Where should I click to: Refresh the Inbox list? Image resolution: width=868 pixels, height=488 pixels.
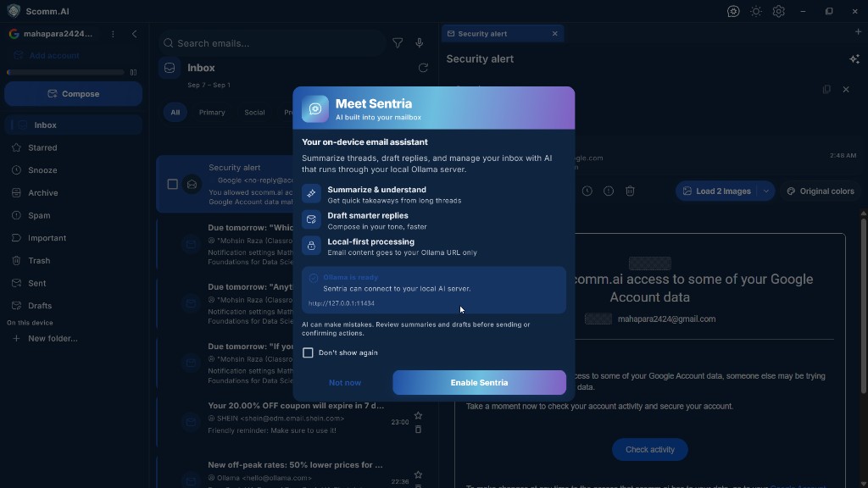424,68
